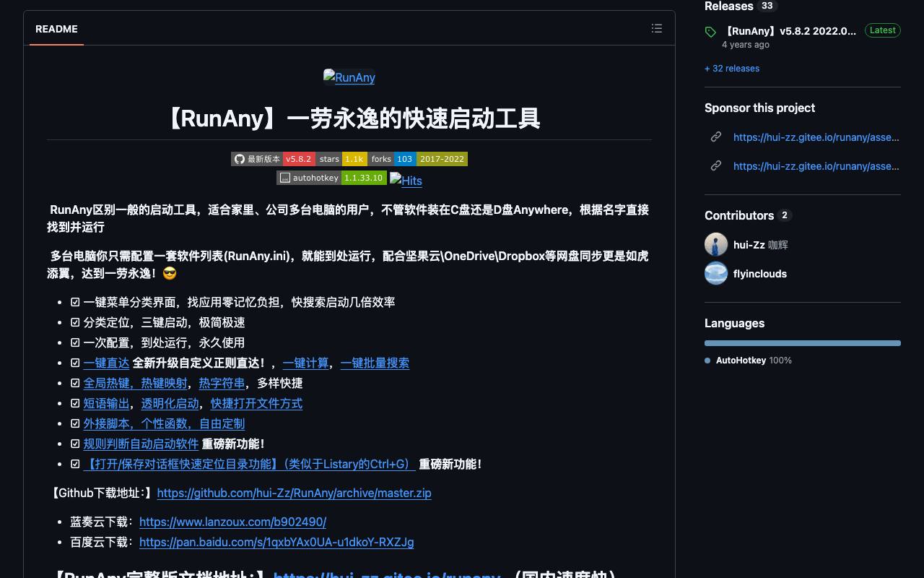Image resolution: width=924 pixels, height=578 pixels.
Task: Follow the 透明化启动 link
Action: coord(170,403)
